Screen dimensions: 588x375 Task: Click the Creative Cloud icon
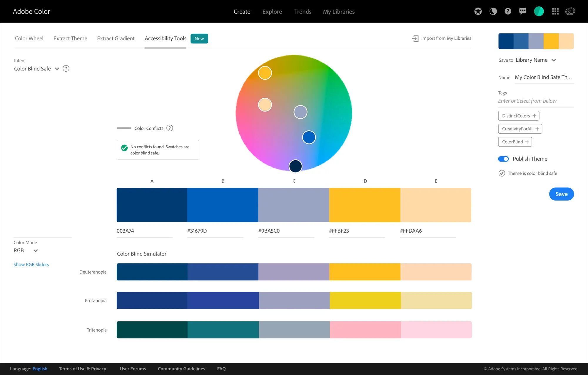(570, 11)
